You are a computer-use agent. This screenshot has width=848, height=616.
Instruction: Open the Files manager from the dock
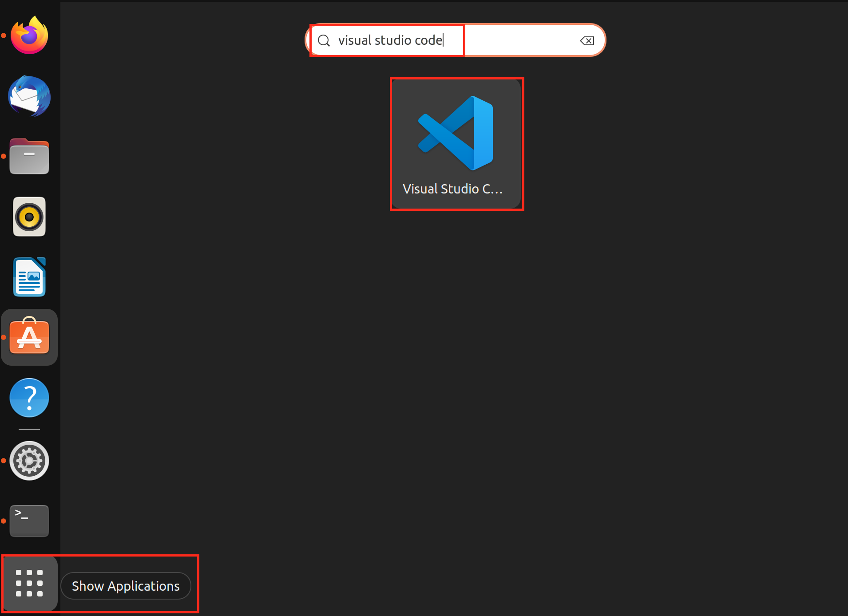[29, 156]
